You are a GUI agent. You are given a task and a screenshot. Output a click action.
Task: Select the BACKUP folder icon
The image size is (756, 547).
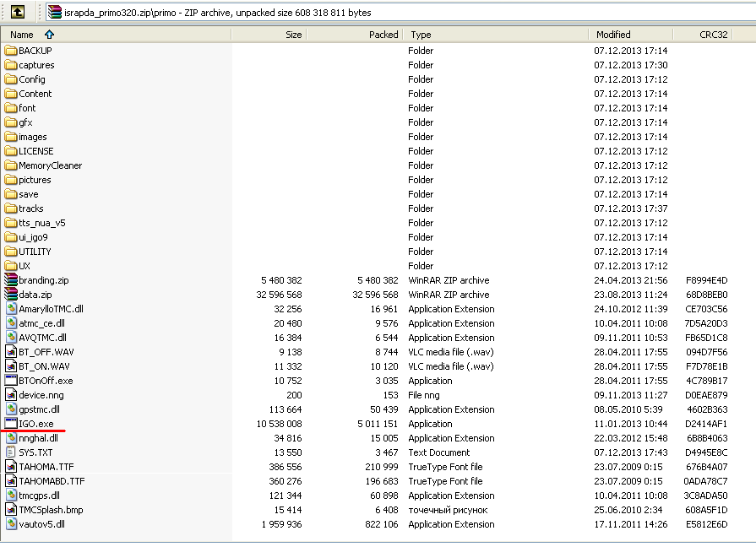point(11,51)
